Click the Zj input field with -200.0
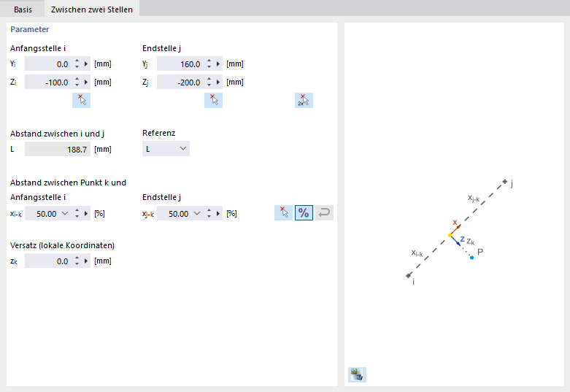This screenshot has width=570, height=392. 180,82
